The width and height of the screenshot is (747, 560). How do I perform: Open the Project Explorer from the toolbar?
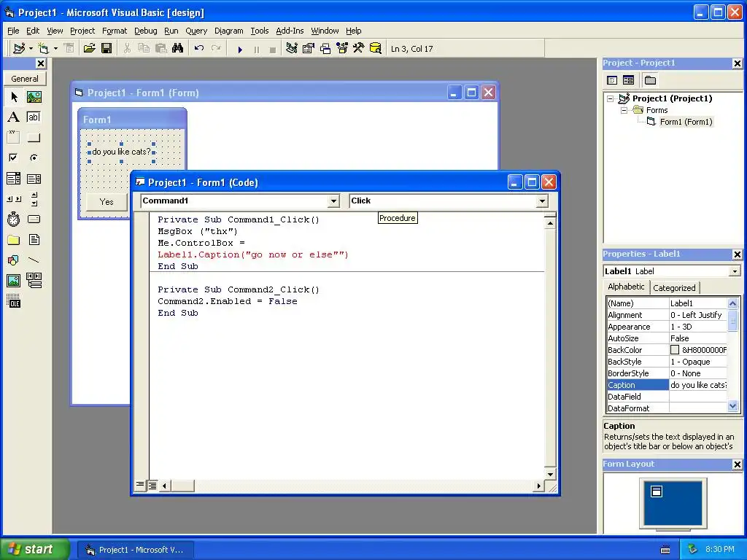pos(292,48)
